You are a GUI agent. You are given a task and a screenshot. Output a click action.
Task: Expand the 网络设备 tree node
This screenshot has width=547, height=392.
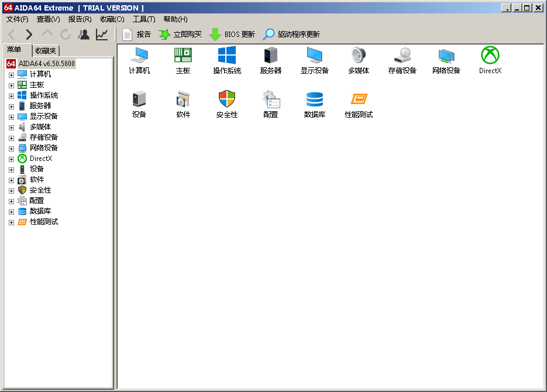coord(11,148)
